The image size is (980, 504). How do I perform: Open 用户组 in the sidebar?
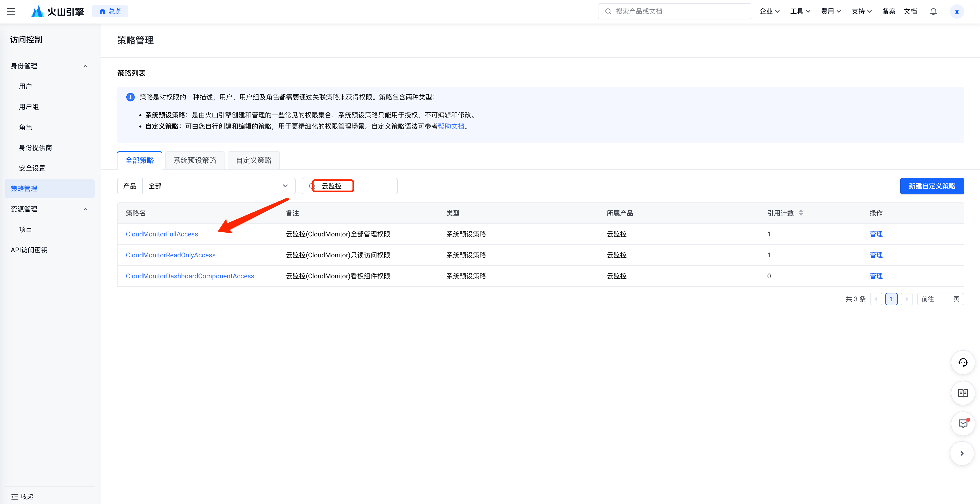pyautogui.click(x=29, y=107)
